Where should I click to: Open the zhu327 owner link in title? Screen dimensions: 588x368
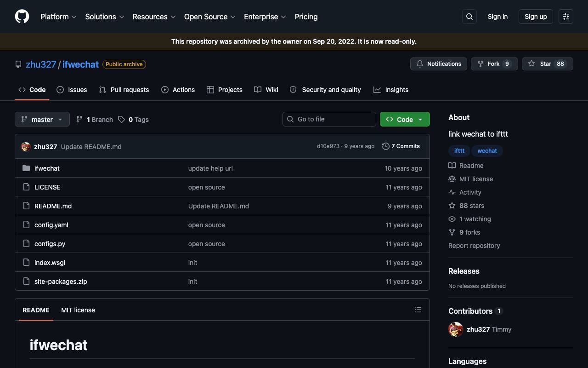[x=41, y=64]
